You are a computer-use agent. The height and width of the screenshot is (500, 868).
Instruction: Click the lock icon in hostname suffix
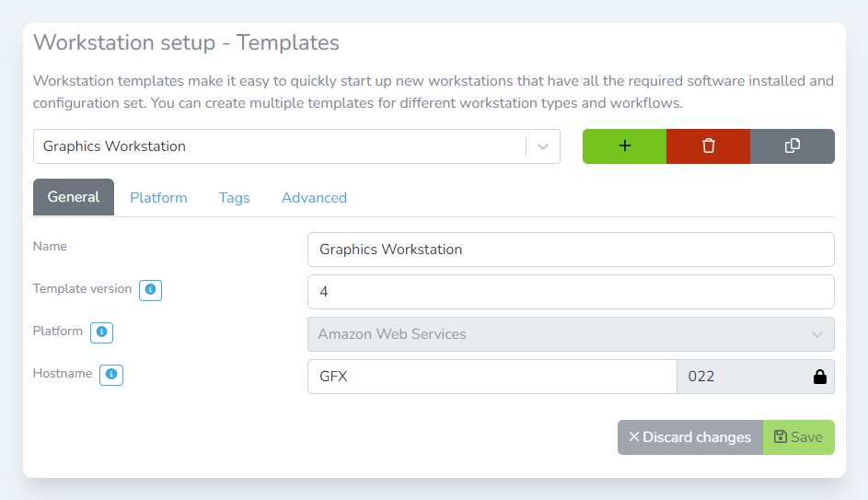coord(819,377)
